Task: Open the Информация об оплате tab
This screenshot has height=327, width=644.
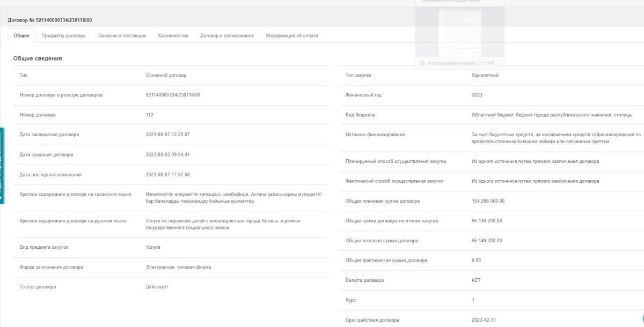Action: click(292, 35)
